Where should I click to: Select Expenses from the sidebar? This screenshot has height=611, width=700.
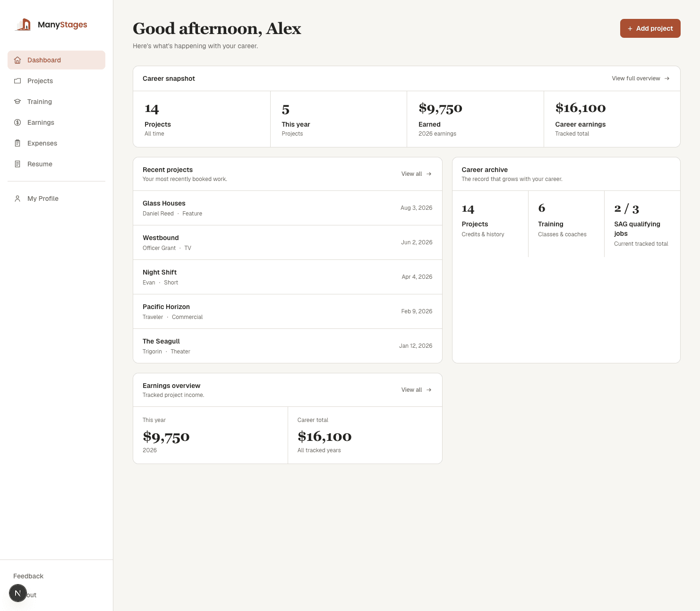pyautogui.click(x=56, y=143)
